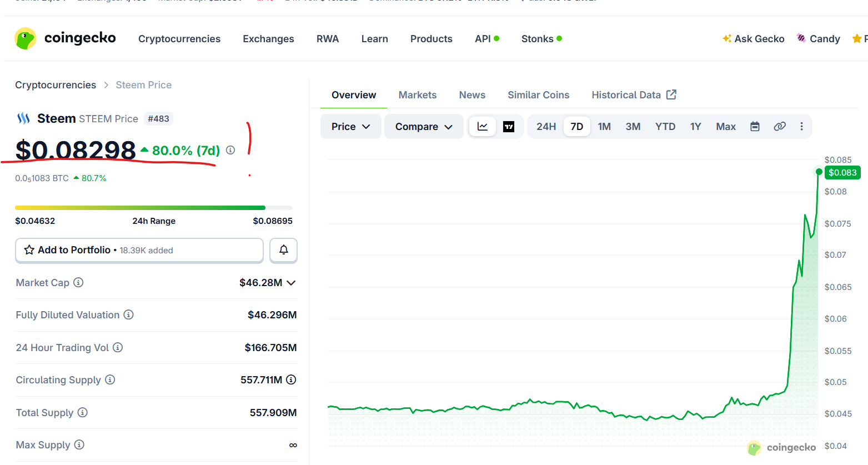Screen dimensions: 868x465
Task: Switch to the News tab
Action: pos(472,95)
